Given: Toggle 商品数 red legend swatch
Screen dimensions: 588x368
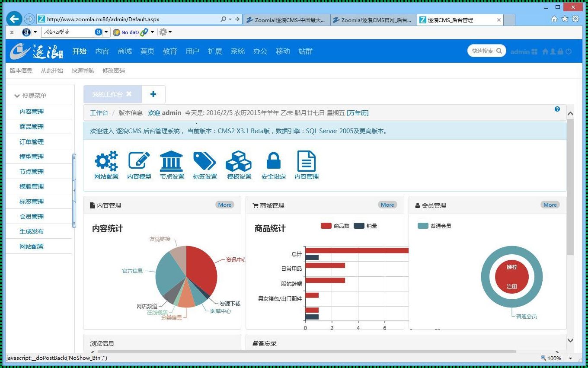Looking at the screenshot, I should pyautogui.click(x=326, y=226).
